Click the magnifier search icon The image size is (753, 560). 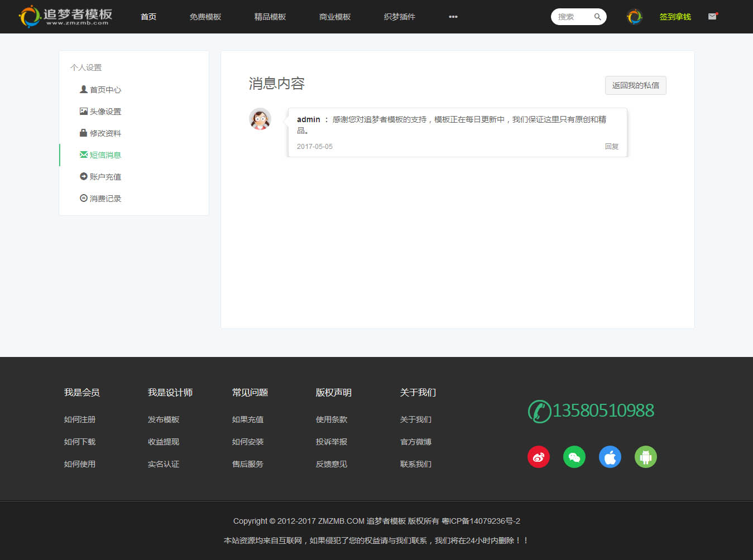[597, 17]
